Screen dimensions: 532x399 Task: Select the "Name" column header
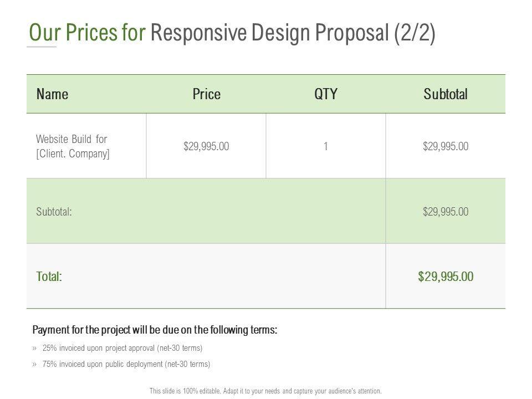(52, 94)
